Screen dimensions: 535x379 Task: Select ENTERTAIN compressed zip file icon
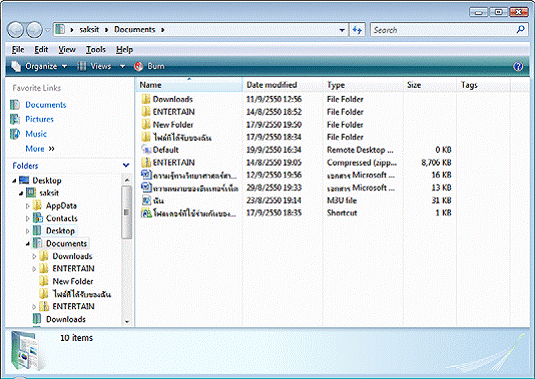[x=146, y=162]
